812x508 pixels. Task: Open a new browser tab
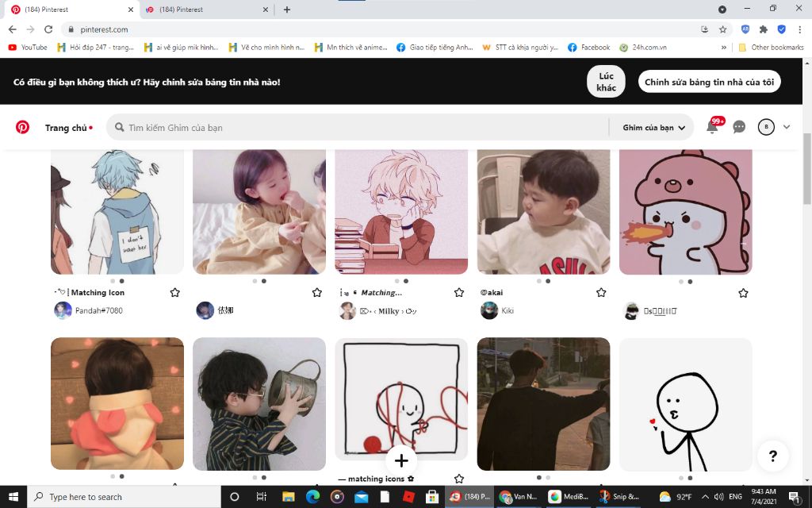point(286,10)
